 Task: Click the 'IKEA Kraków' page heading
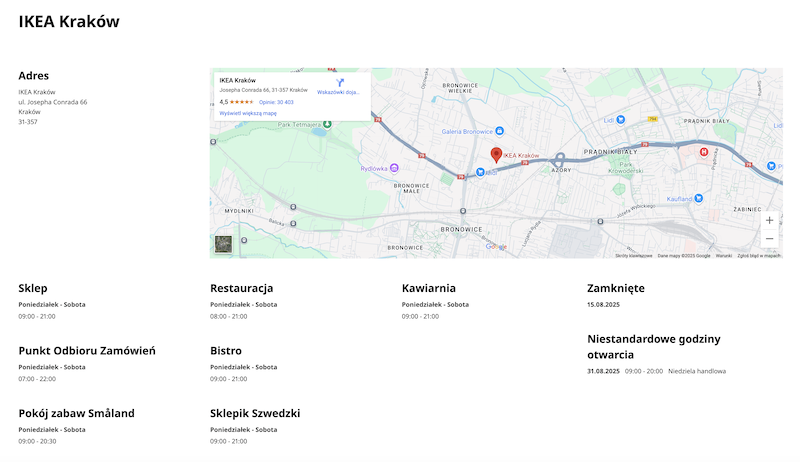click(69, 21)
